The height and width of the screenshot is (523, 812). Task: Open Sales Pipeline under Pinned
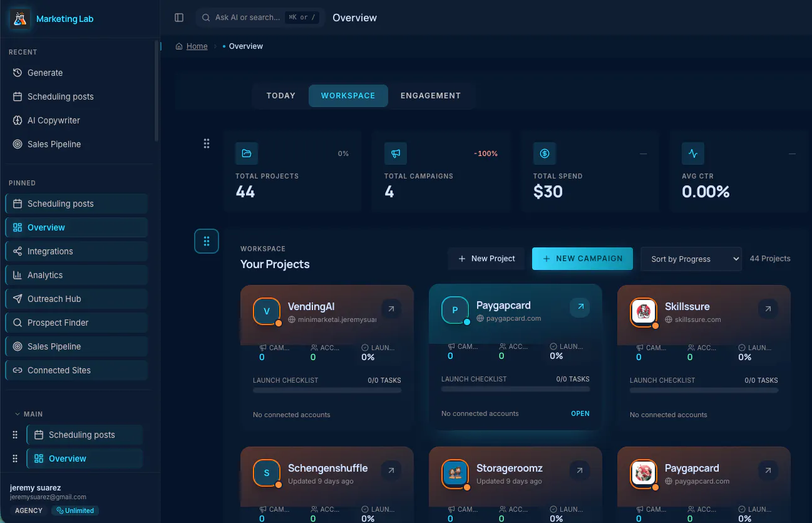point(76,346)
